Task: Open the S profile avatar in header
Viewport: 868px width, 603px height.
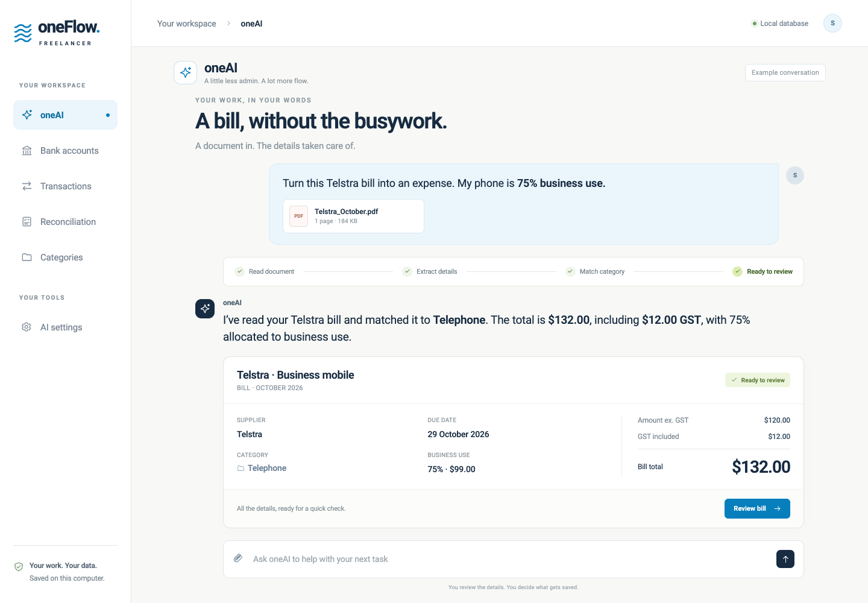Action: (x=832, y=24)
